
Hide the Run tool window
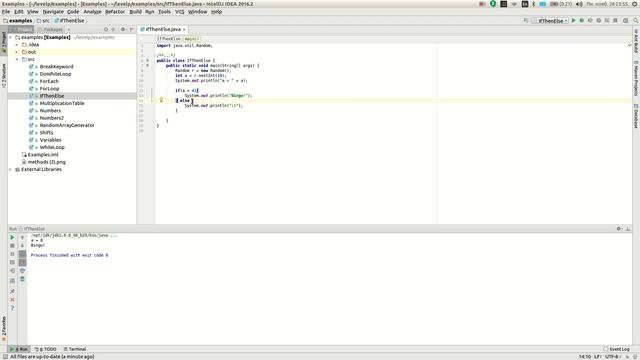point(628,229)
